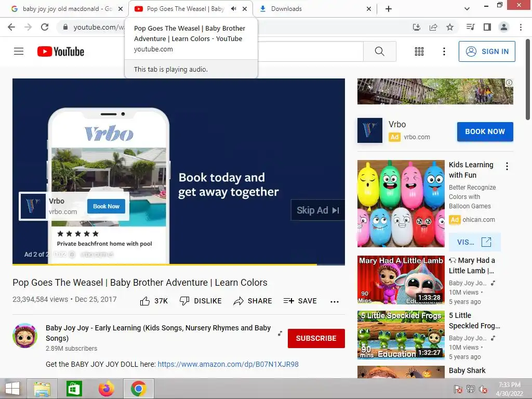Go to YouTube home via logo

pyautogui.click(x=61, y=51)
